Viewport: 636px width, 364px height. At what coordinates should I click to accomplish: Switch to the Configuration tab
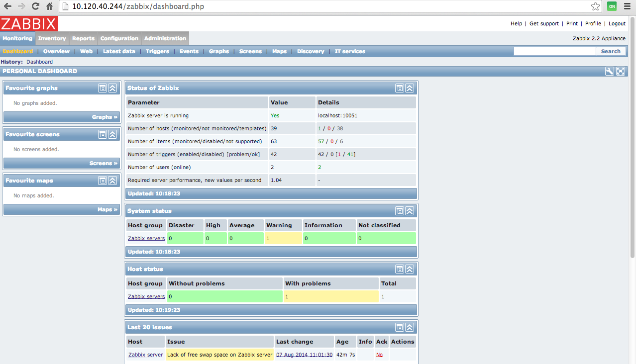coord(119,38)
